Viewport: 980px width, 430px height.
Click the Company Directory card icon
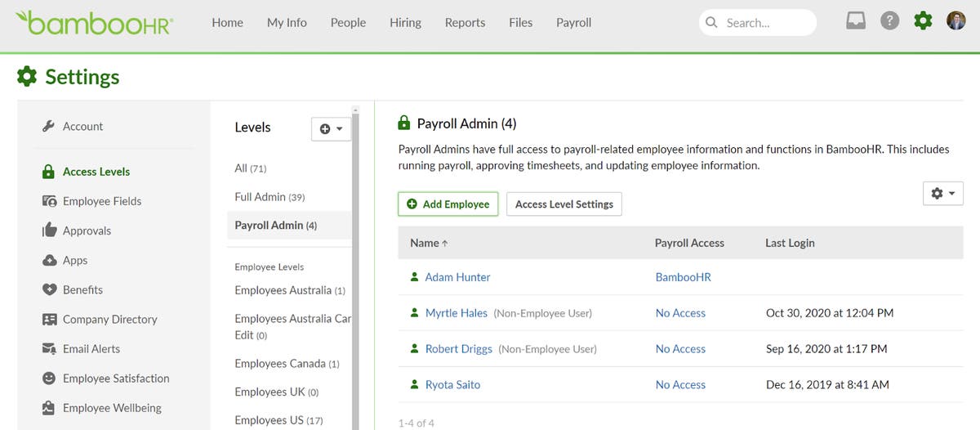click(x=49, y=319)
